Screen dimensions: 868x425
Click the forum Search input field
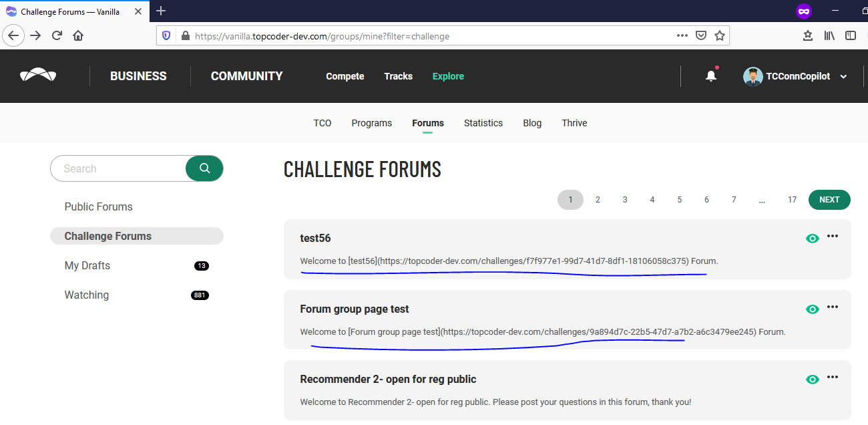118,168
